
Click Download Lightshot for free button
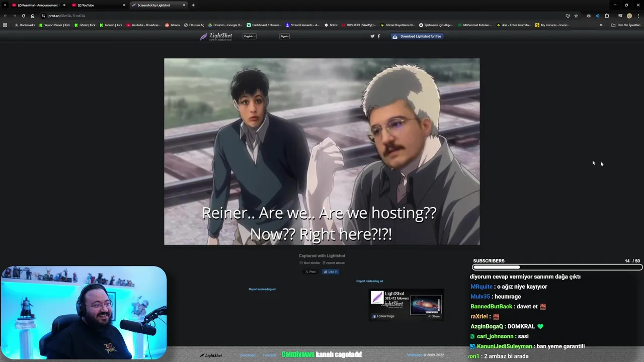pyautogui.click(x=417, y=36)
